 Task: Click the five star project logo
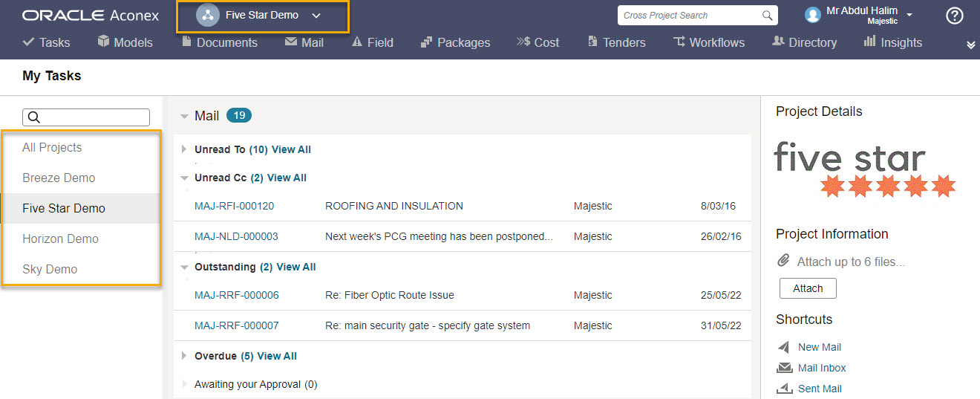(865, 170)
